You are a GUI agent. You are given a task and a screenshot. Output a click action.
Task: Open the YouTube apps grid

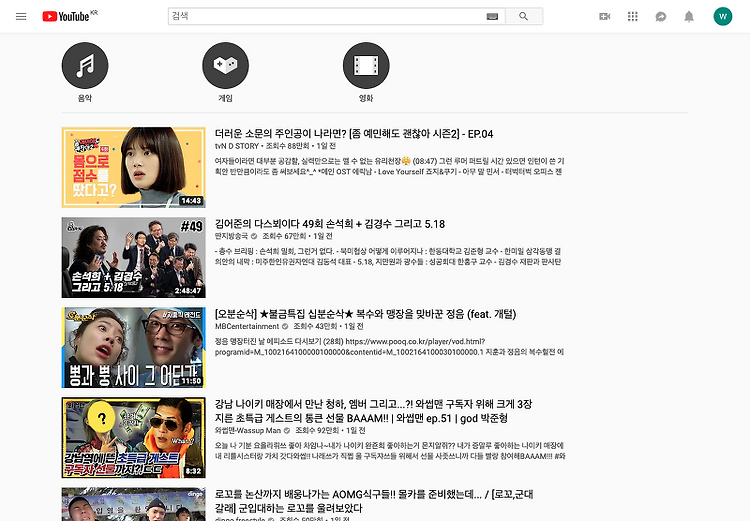coord(633,17)
